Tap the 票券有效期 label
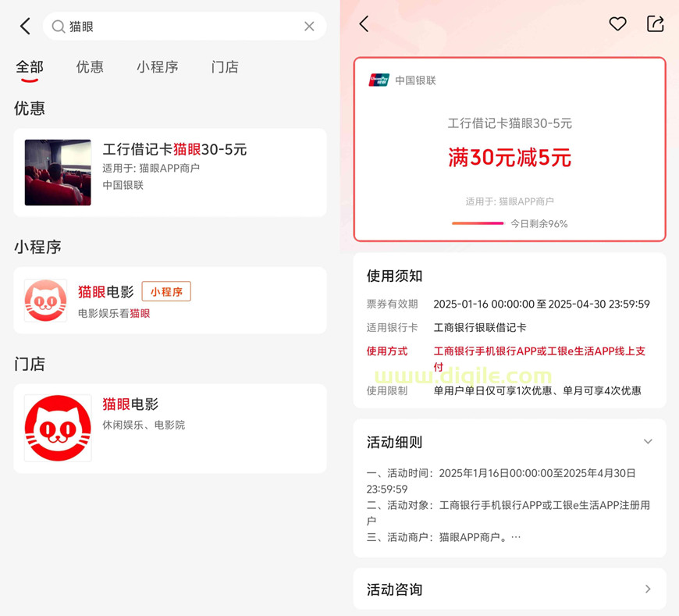The image size is (679, 616). click(x=393, y=304)
